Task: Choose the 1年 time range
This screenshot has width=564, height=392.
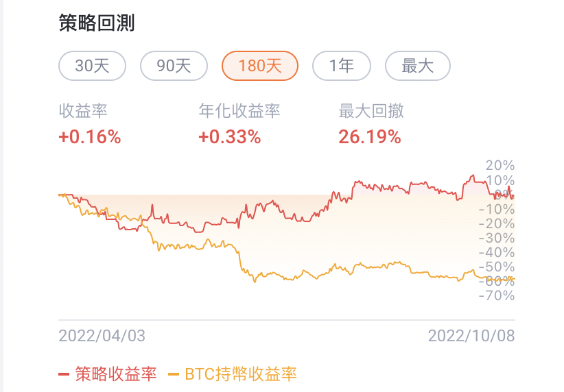Action: point(342,66)
